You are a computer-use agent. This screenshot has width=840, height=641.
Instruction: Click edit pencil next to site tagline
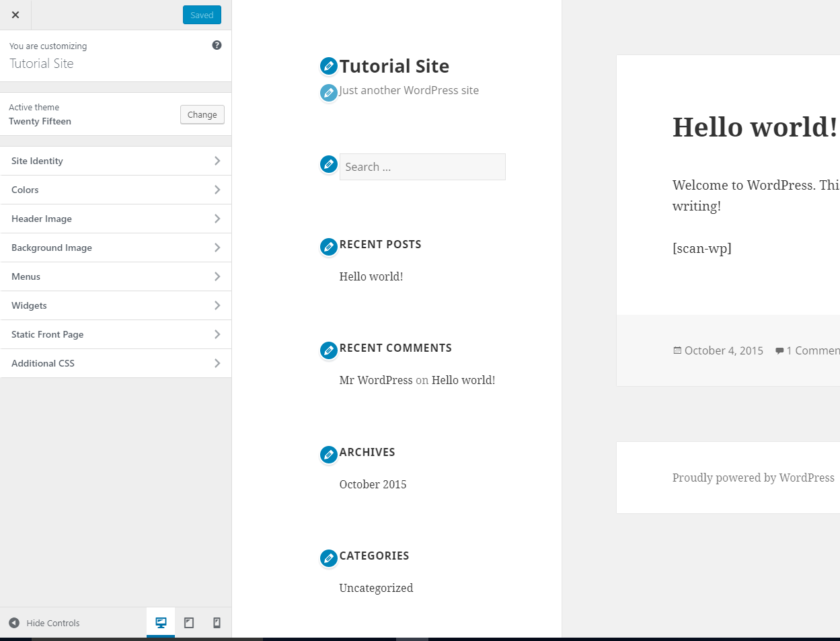pos(328,93)
